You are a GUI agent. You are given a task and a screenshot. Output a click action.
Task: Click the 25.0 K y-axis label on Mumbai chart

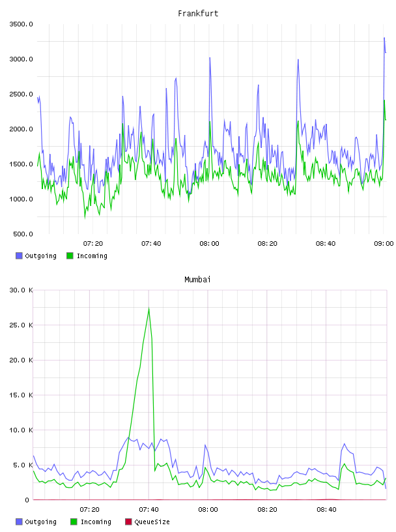tap(21, 325)
